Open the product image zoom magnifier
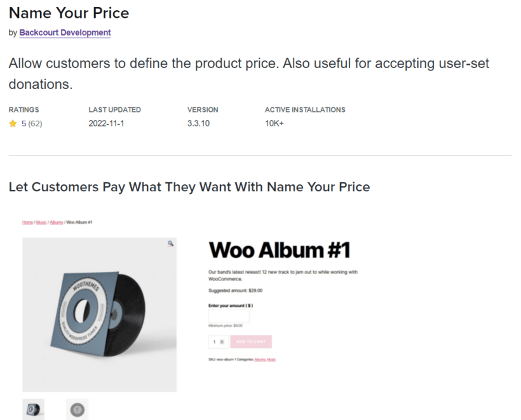The image size is (521, 420). click(x=170, y=242)
